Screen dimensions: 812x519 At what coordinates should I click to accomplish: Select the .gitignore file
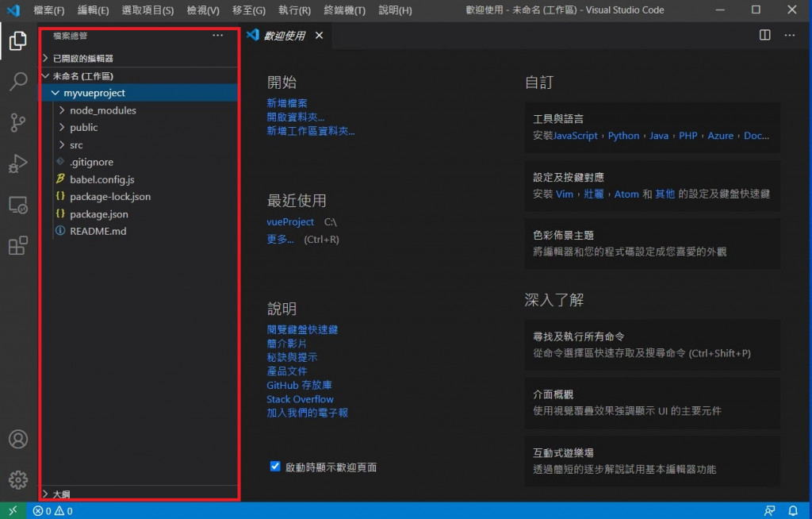pyautogui.click(x=140, y=162)
